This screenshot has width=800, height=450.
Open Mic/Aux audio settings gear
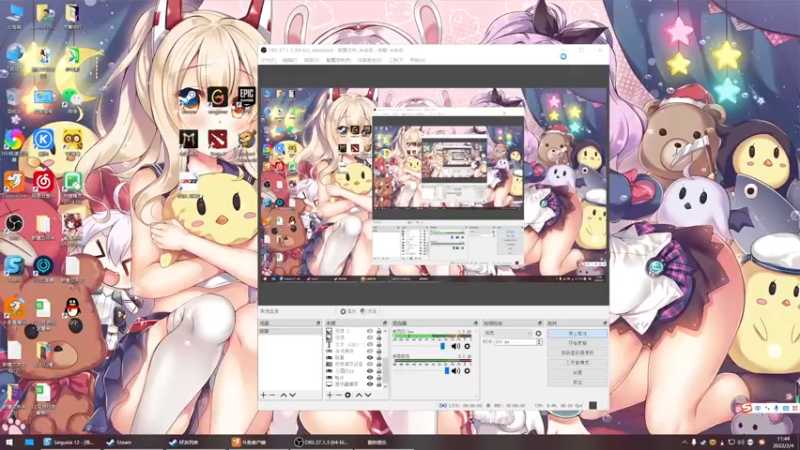point(467,346)
